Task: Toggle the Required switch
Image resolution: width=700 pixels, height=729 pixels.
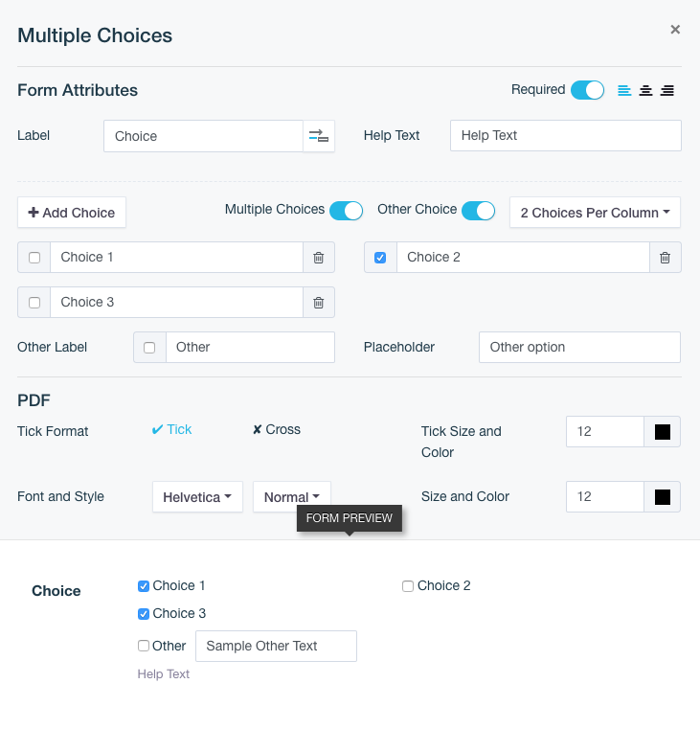Action: [x=587, y=90]
